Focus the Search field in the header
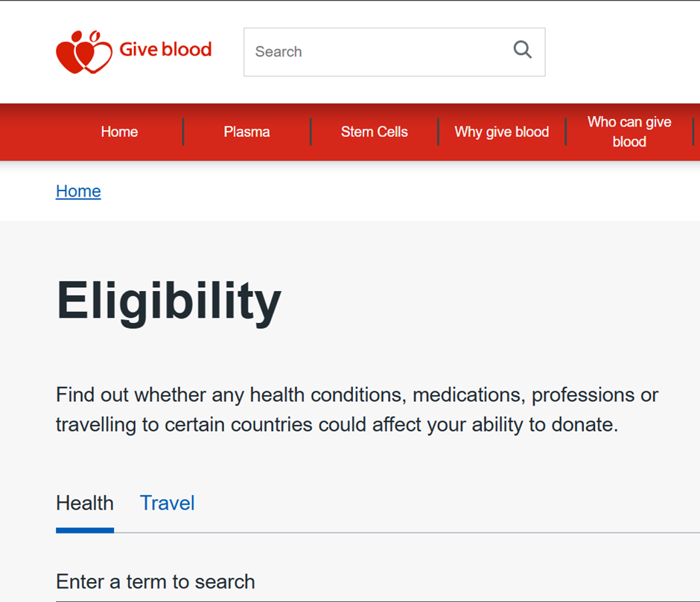The width and height of the screenshot is (700, 602). coord(372,52)
